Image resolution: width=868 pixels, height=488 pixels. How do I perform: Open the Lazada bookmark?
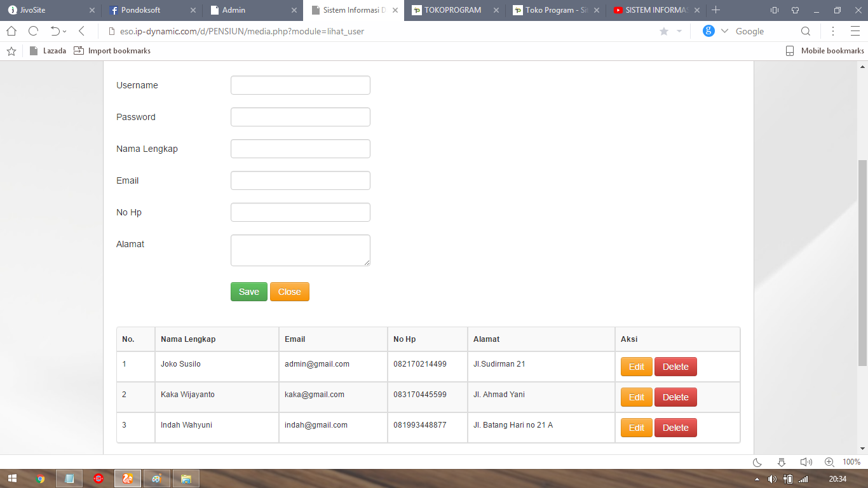pyautogui.click(x=48, y=51)
